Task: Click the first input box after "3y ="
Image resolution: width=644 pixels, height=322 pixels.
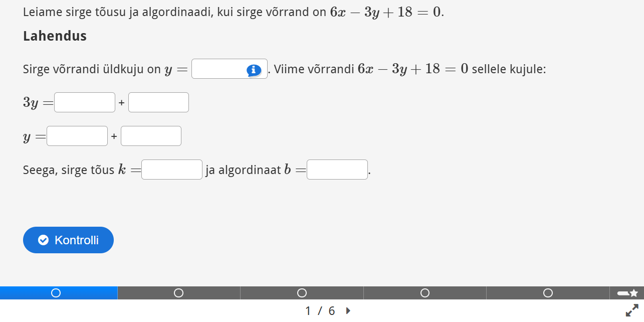Action: click(85, 103)
